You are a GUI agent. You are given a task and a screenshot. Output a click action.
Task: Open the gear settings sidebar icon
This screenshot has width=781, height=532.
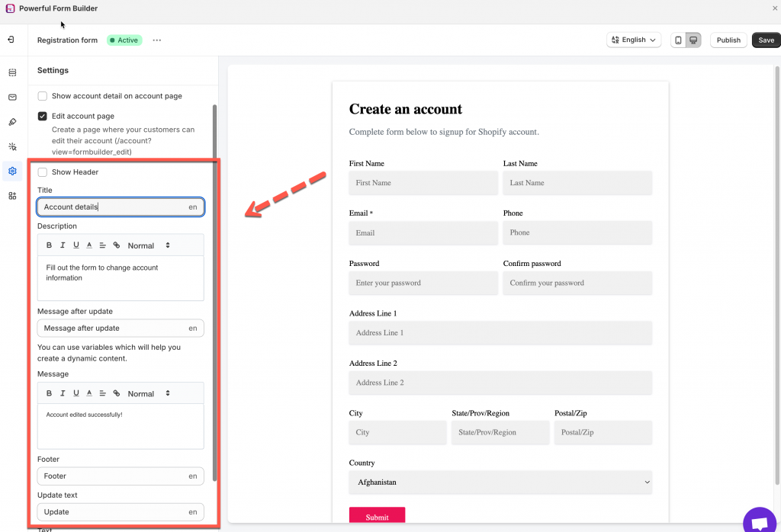[12, 171]
